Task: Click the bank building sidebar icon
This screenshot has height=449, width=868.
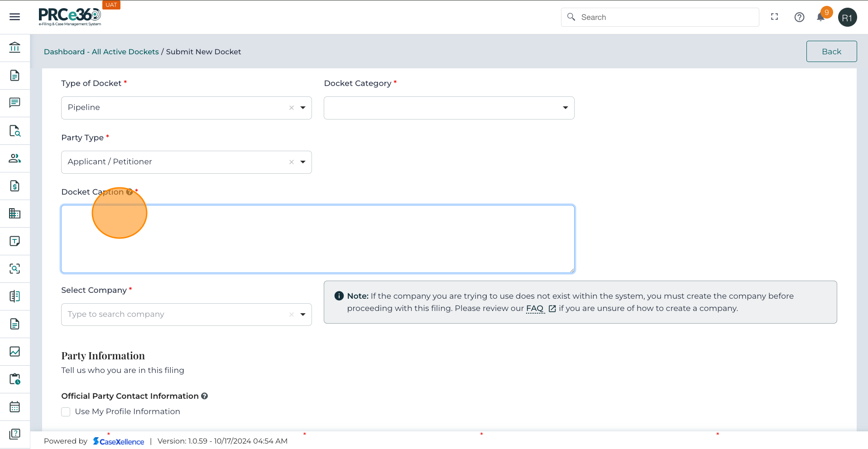Action: (14, 48)
